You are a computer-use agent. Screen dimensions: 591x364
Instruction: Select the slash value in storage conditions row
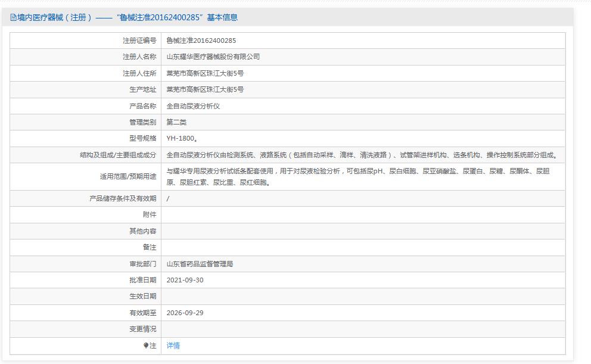click(168, 198)
